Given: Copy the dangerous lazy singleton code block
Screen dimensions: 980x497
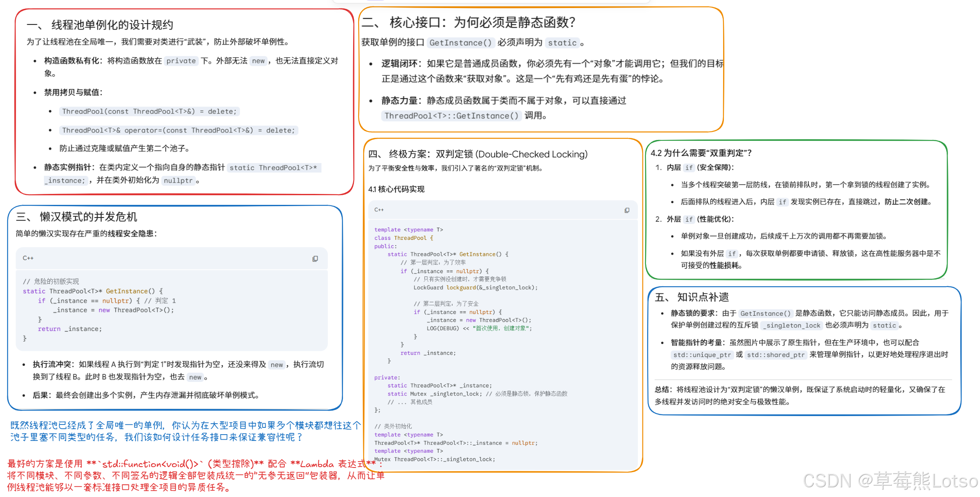Looking at the screenshot, I should click(x=315, y=259).
